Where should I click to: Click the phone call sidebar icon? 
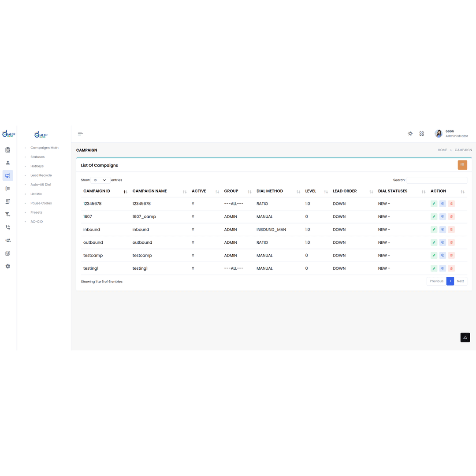[7, 227]
